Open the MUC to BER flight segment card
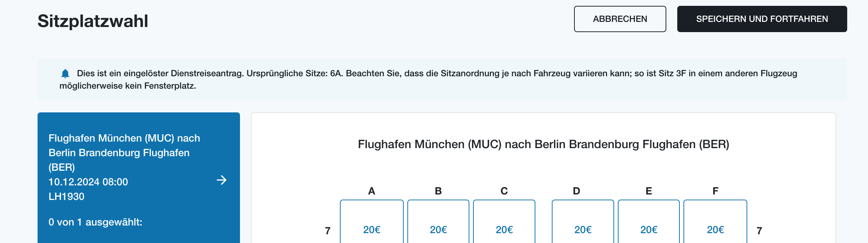This screenshot has height=243, width=868. [139, 178]
